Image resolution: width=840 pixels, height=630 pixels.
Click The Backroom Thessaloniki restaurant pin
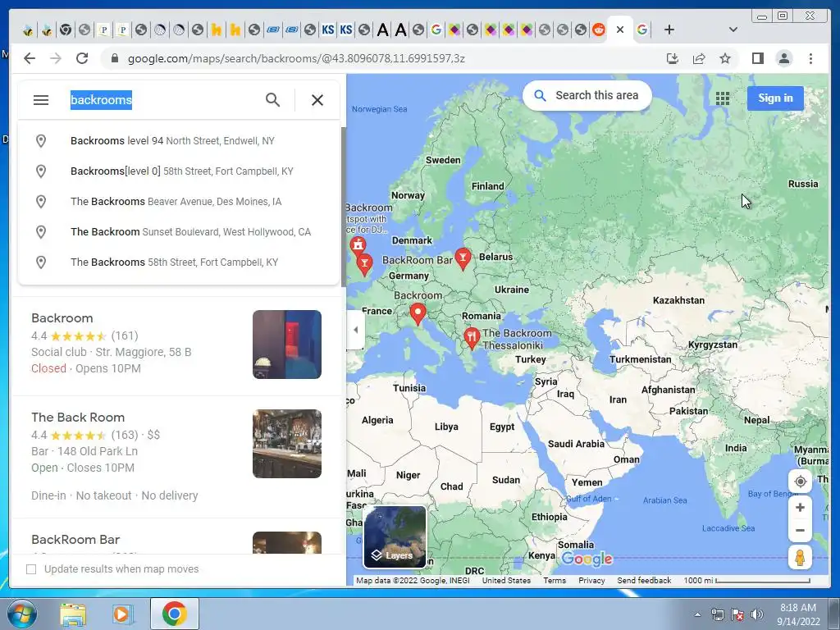[472, 339]
